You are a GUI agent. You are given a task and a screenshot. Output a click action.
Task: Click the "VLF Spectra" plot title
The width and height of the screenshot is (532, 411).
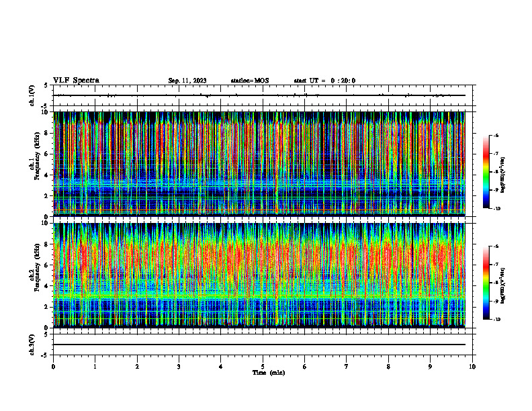coord(76,80)
